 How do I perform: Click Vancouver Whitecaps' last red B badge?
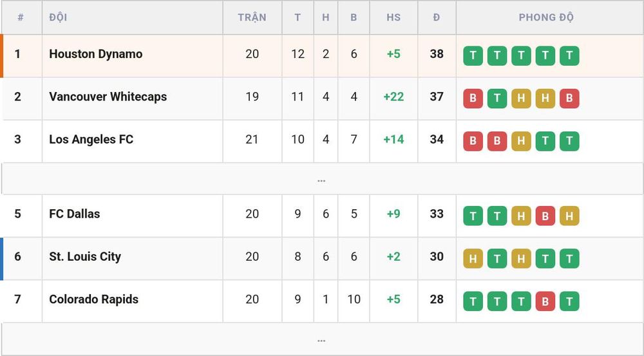click(x=569, y=98)
